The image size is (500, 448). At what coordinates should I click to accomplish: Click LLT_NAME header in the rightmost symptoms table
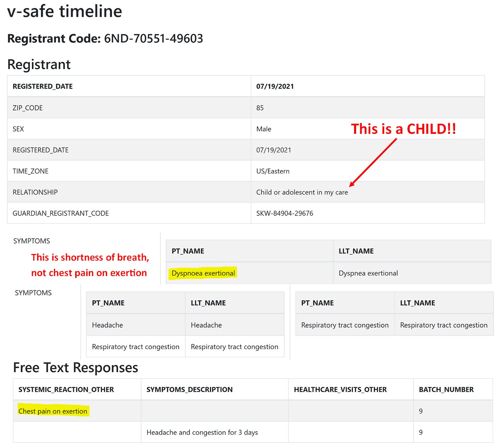pyautogui.click(x=444, y=303)
